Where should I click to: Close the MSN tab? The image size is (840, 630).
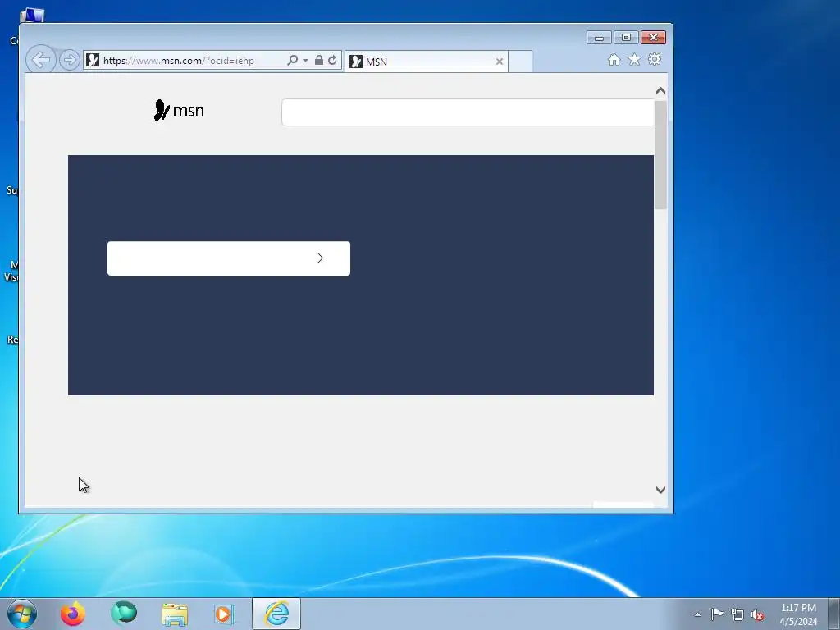pyautogui.click(x=500, y=62)
